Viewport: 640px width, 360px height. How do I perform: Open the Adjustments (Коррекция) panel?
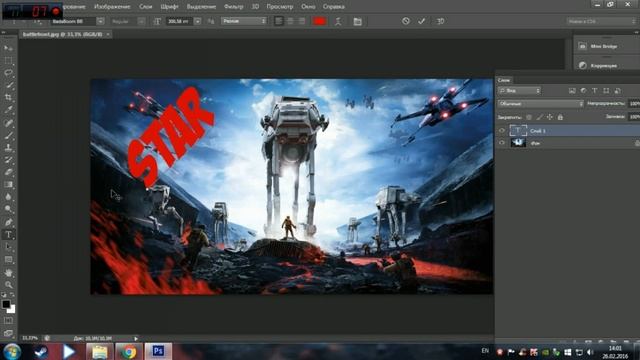(x=604, y=65)
